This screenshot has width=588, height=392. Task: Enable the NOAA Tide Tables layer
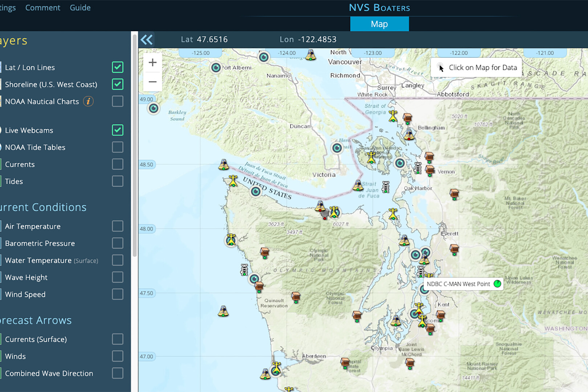click(x=118, y=147)
